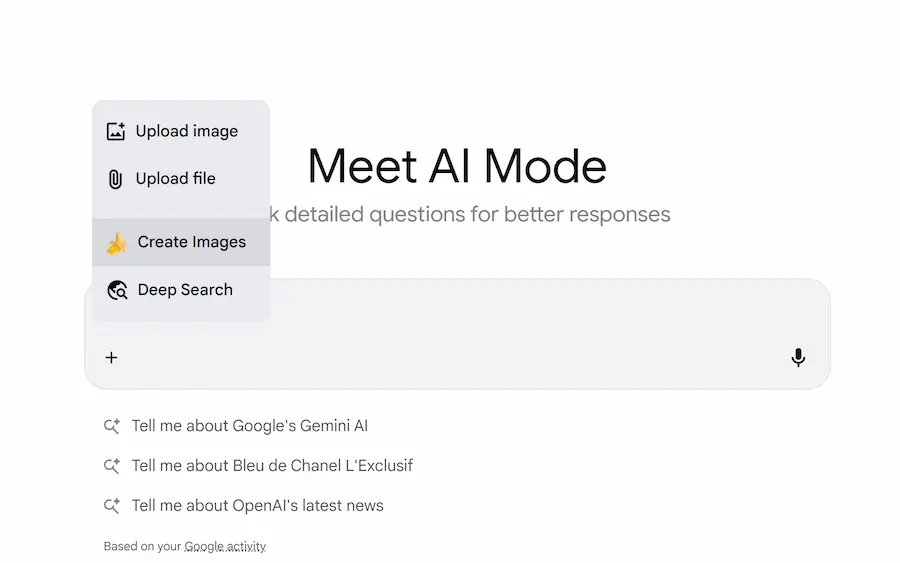The height and width of the screenshot is (563, 900).
Task: Ask about Bleu de Chanel L'Exclusif
Action: click(x=272, y=466)
